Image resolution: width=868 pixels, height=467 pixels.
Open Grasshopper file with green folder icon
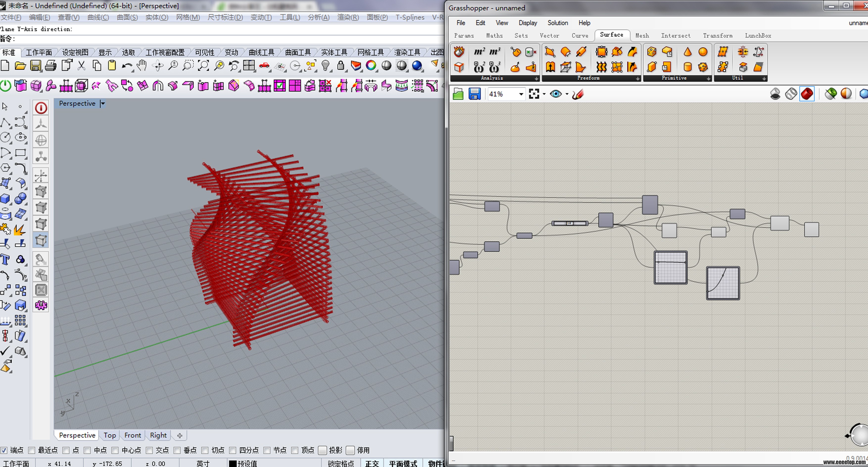(x=458, y=94)
